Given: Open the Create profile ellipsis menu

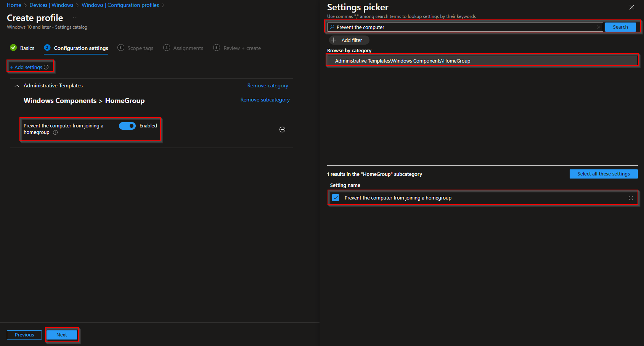Looking at the screenshot, I should point(75,18).
